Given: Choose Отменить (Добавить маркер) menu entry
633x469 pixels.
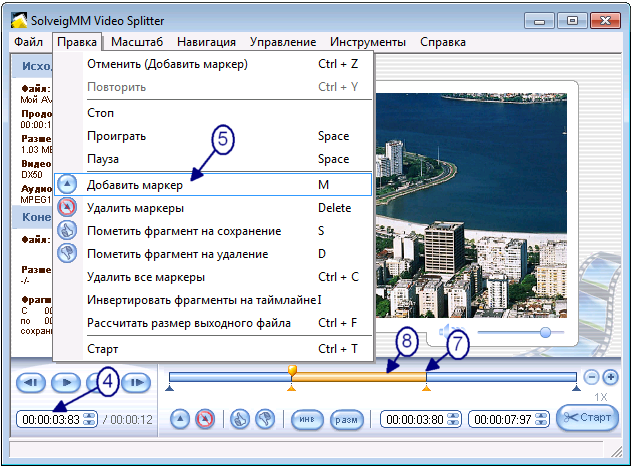Looking at the screenshot, I should coord(213,64).
